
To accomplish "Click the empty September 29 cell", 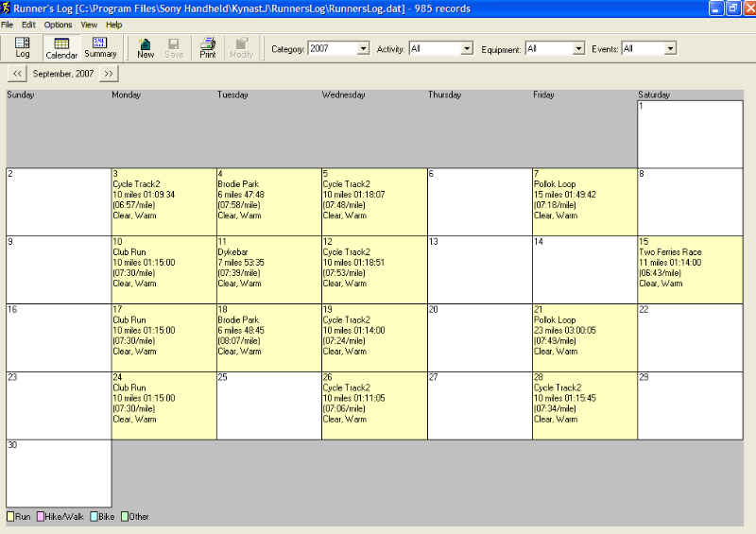I will coord(690,405).
